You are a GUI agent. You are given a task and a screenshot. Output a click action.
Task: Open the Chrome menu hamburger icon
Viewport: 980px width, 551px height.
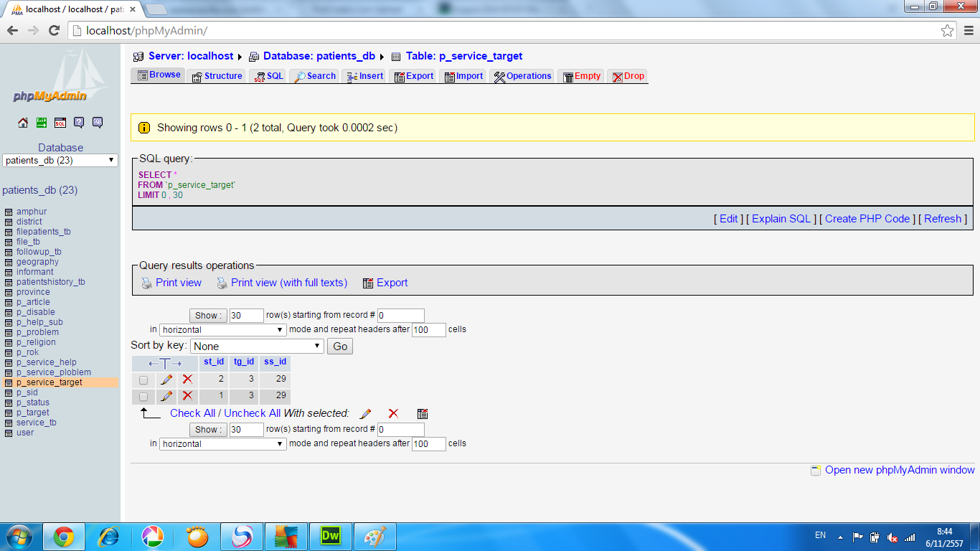[968, 30]
